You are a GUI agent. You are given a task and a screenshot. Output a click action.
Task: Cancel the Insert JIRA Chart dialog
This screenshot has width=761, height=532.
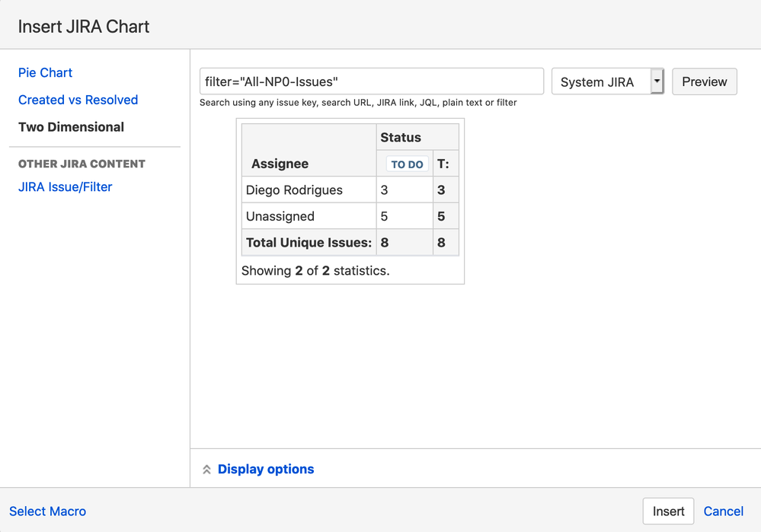723,511
